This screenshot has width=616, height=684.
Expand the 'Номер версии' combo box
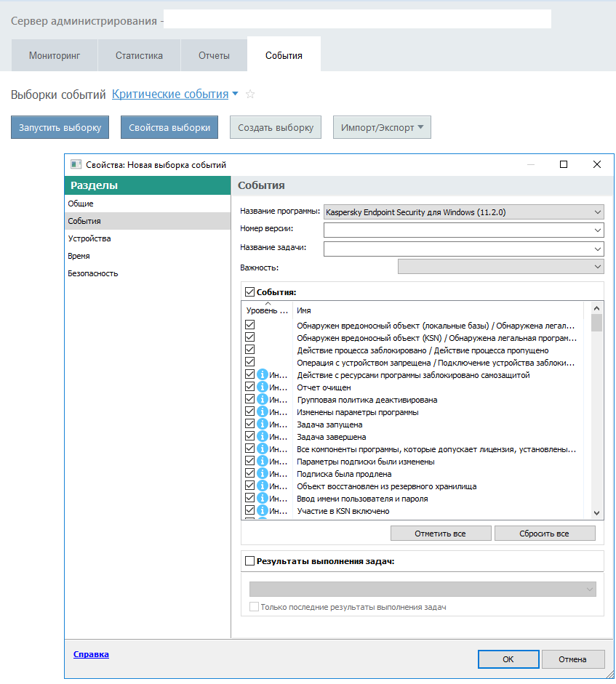point(463,230)
